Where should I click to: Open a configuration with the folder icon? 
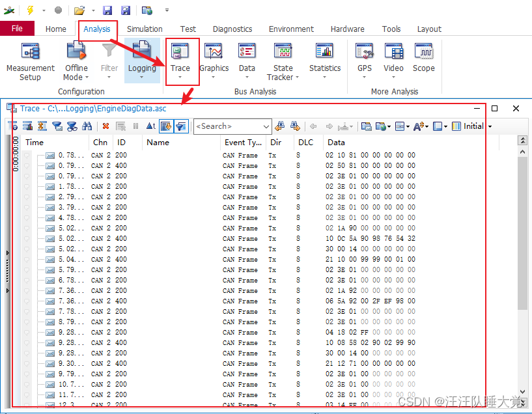coord(79,10)
